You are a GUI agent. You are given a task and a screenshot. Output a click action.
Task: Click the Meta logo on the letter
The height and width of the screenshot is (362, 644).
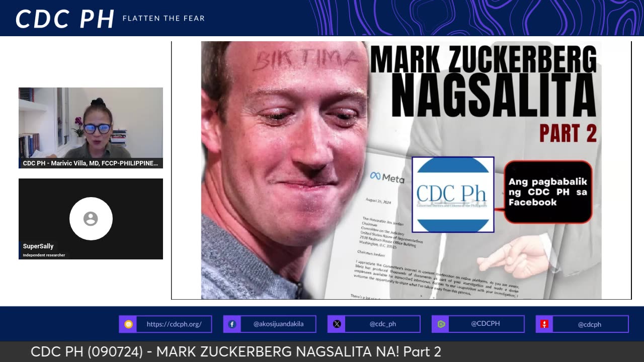(x=387, y=177)
